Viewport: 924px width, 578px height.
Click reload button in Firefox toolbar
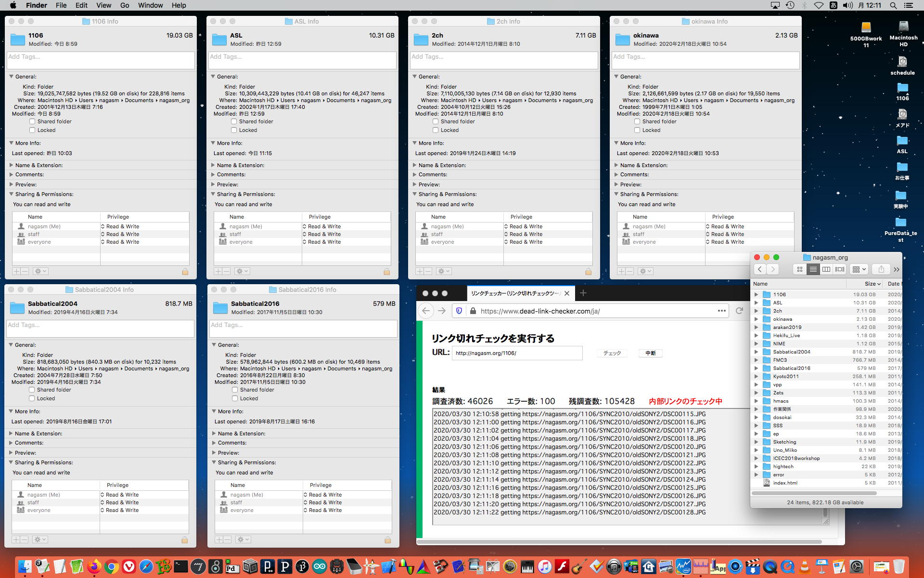pyautogui.click(x=740, y=311)
